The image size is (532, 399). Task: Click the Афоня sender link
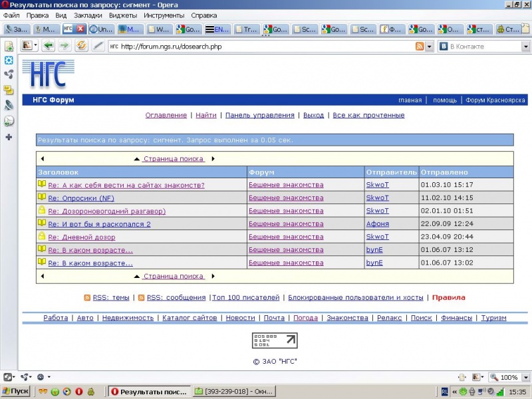[377, 224]
